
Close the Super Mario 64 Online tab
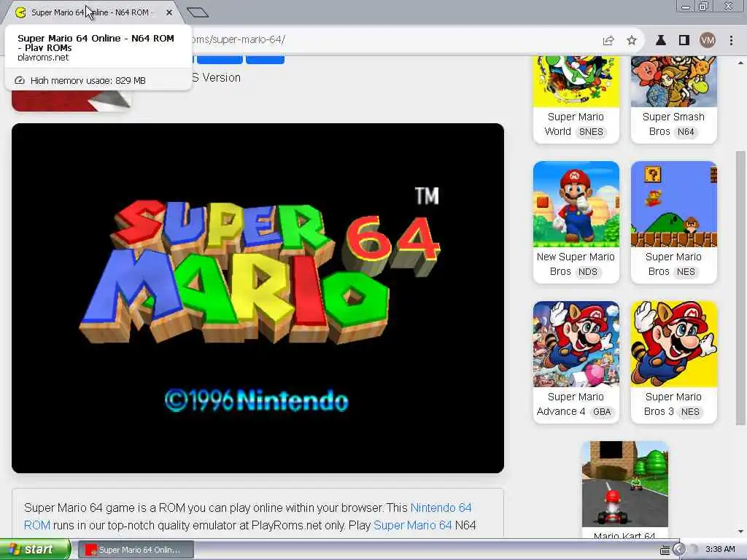point(169,12)
